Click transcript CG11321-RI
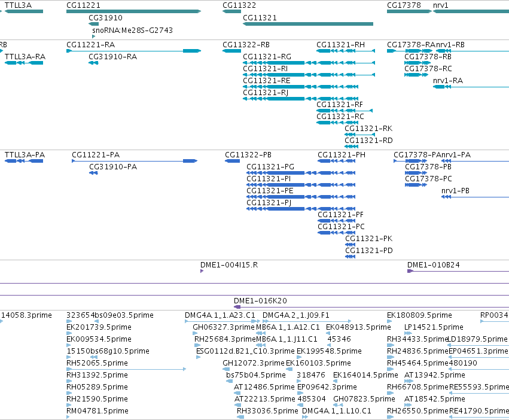Viewport: 509px width, 420px height. tap(265, 69)
